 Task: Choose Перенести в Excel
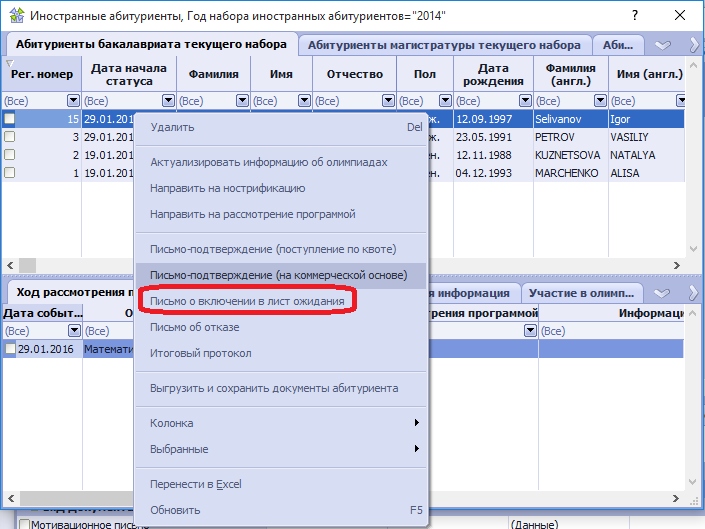pos(281,485)
